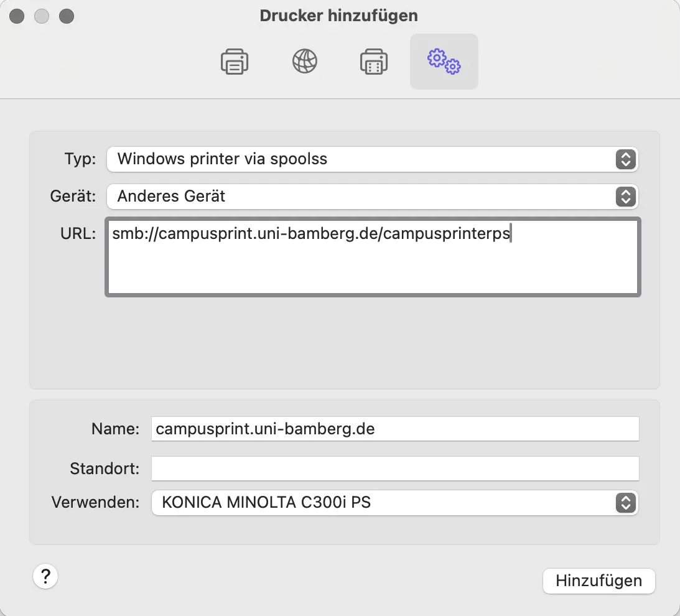Close the Drucker hinzufügen window

click(x=17, y=16)
